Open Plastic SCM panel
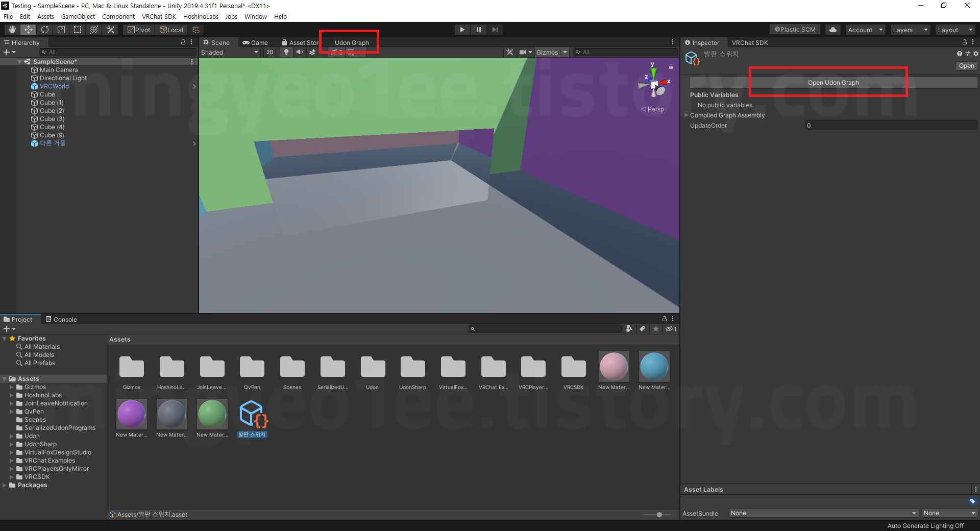 (x=795, y=30)
